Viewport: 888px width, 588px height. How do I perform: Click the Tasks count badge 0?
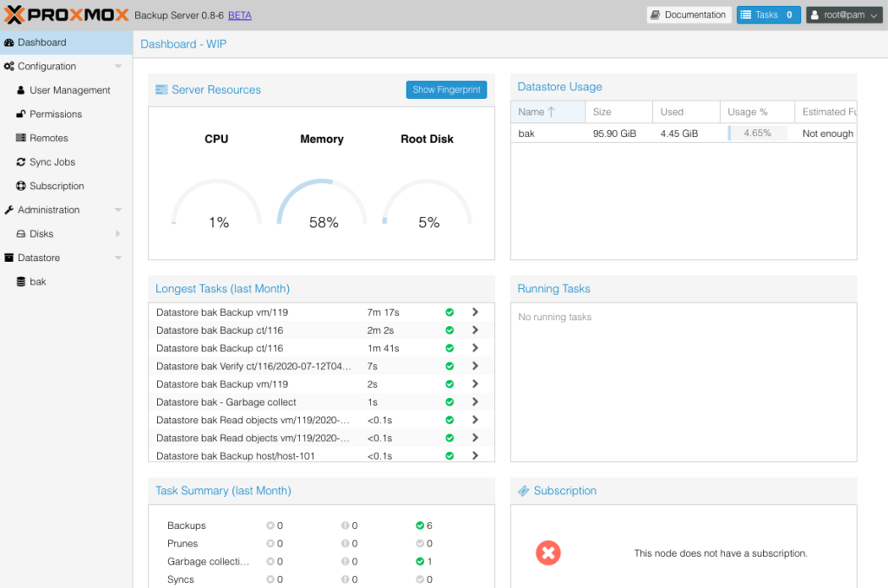point(789,15)
